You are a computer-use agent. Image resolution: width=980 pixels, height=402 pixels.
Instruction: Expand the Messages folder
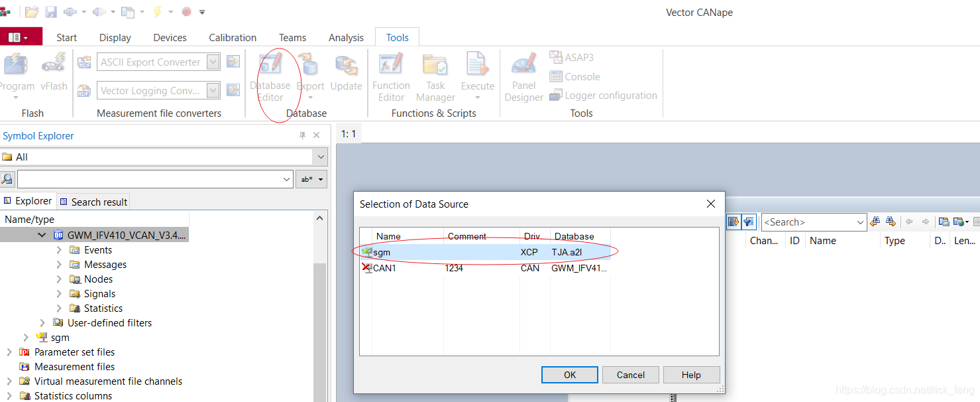tap(59, 265)
